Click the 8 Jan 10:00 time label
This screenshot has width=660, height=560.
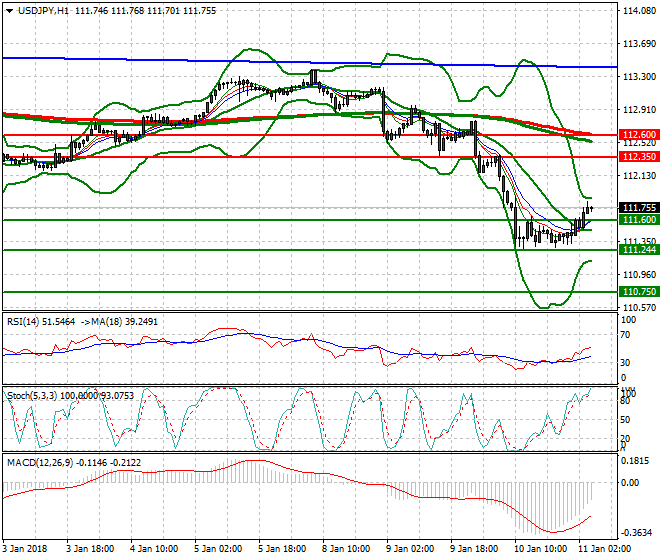345,549
